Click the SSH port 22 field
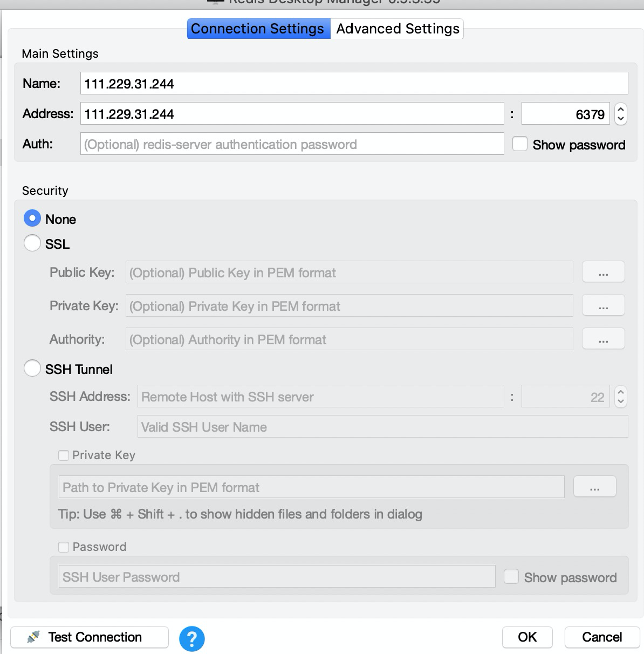This screenshot has width=644, height=654. [566, 397]
